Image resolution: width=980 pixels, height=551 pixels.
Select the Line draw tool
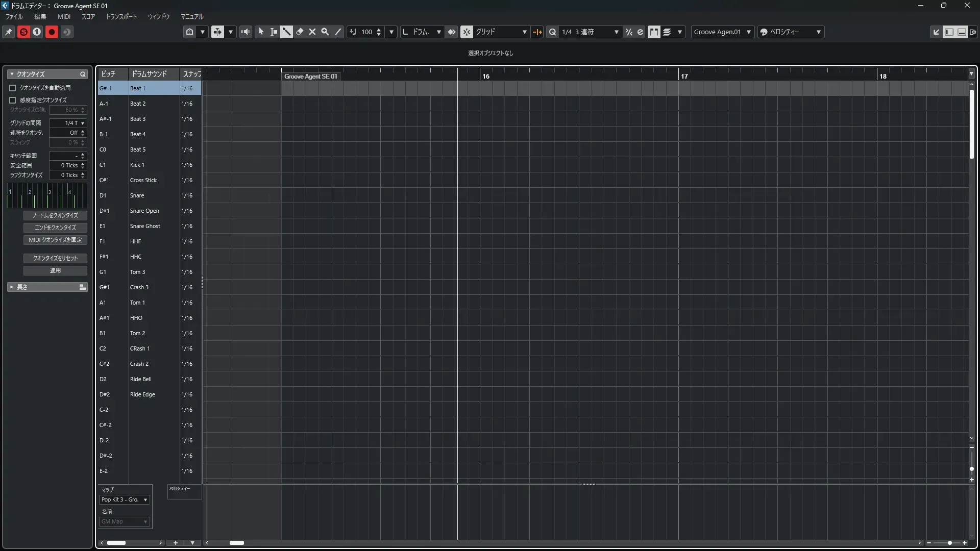[x=338, y=32]
